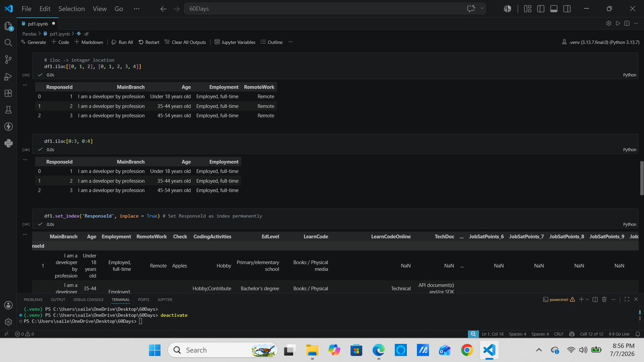Image resolution: width=644 pixels, height=362 pixels.
Task: Click the VS Code logo in title bar
Action: [x=8, y=9]
